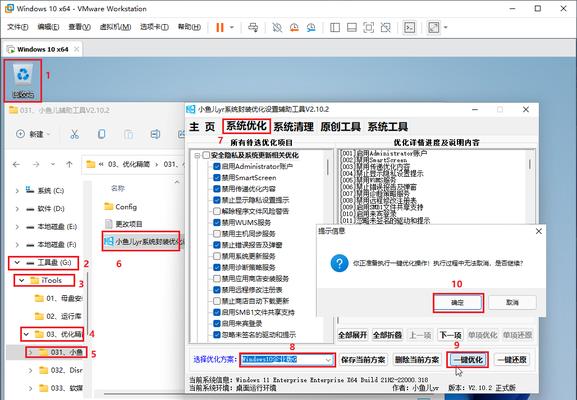The image size is (577, 400).
Task: Check 禁用应用商店安装服务 checkbox
Action: click(x=217, y=279)
